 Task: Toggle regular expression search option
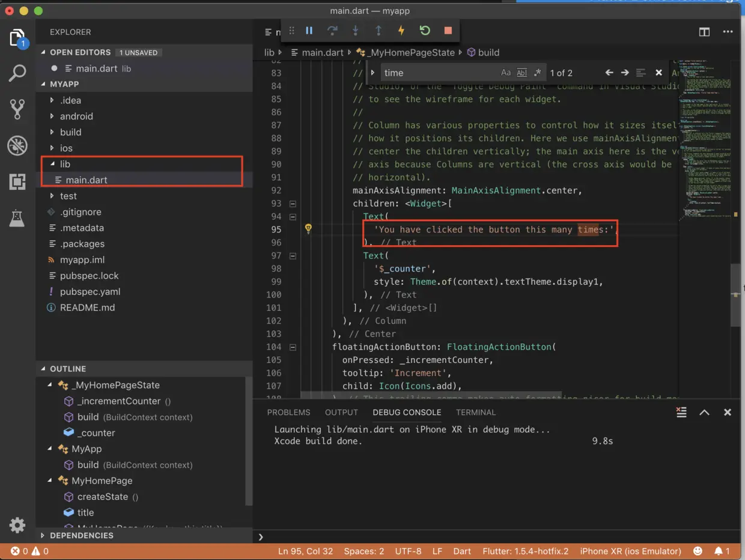(537, 73)
